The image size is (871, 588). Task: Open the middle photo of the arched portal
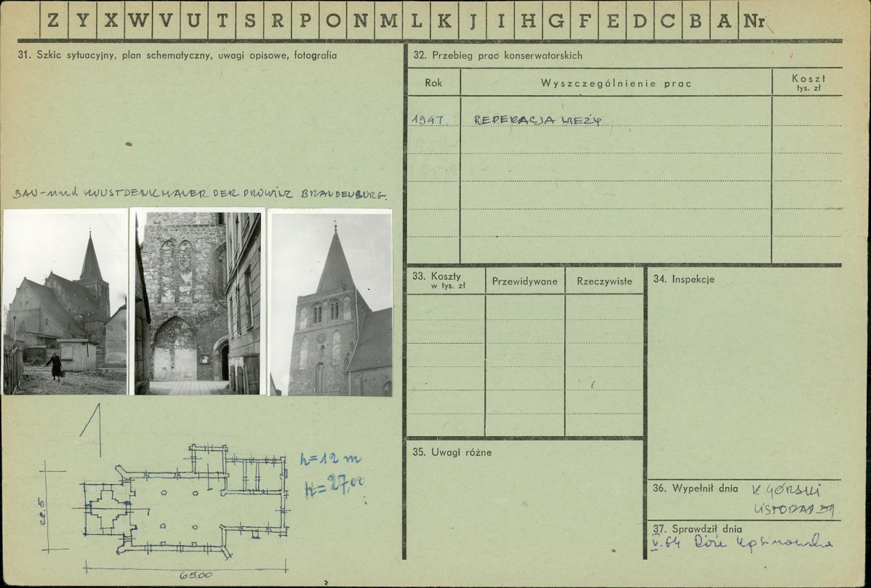[x=196, y=302]
